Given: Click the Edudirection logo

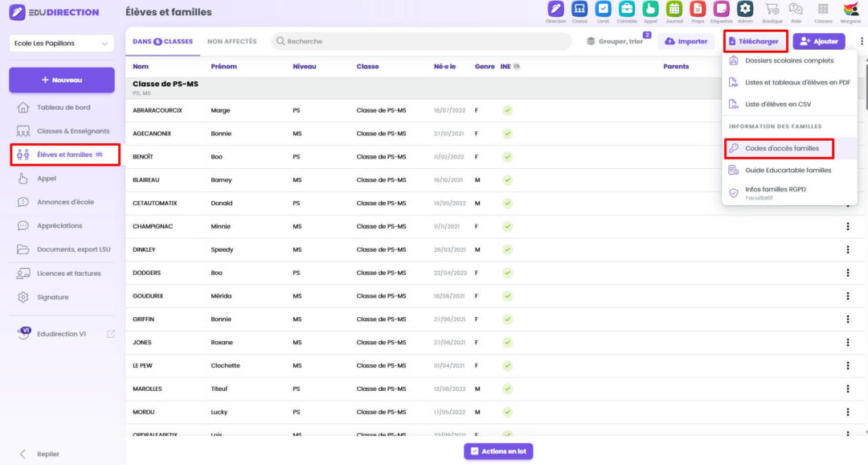Looking at the screenshot, I should point(55,12).
